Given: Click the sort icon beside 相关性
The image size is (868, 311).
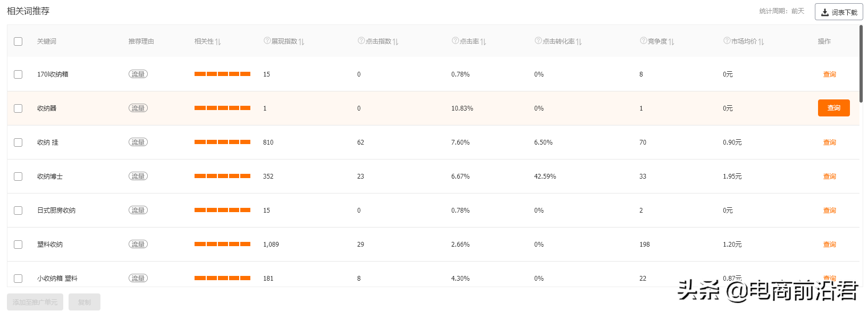Looking at the screenshot, I should pyautogui.click(x=218, y=41).
